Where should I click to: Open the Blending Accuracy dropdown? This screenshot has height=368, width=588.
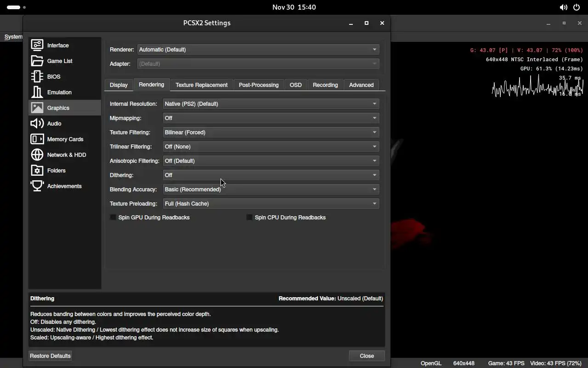(x=271, y=189)
